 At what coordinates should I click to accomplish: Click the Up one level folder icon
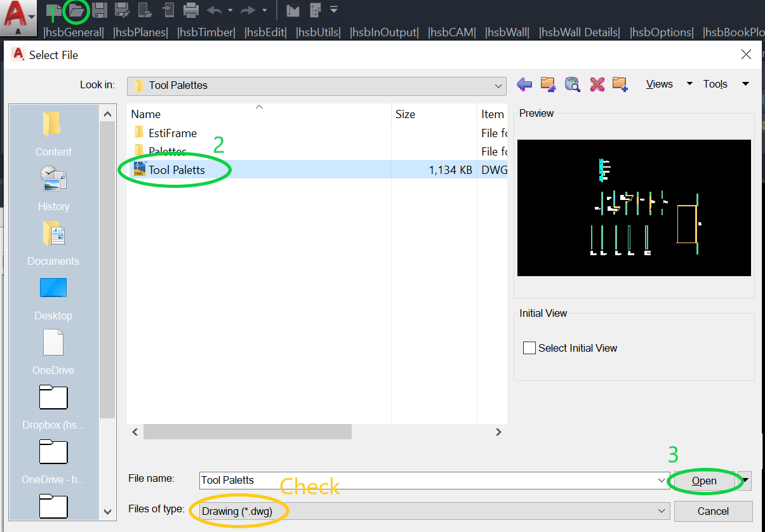[548, 84]
